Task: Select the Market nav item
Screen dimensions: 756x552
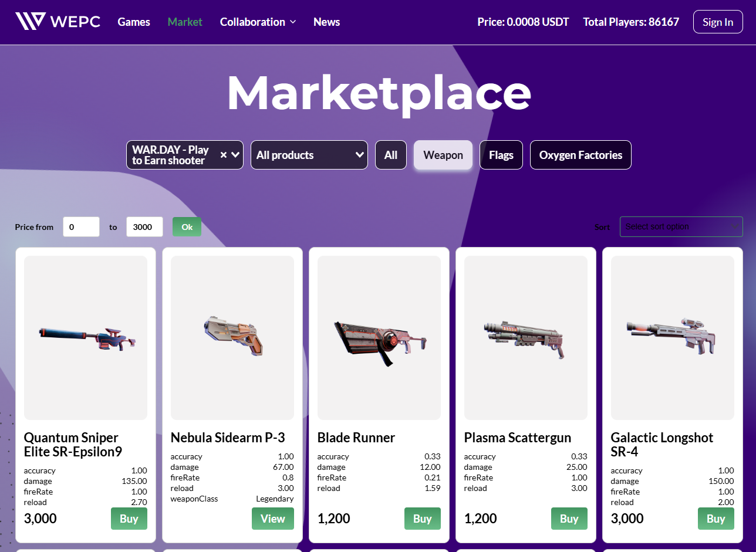Action: (185, 22)
